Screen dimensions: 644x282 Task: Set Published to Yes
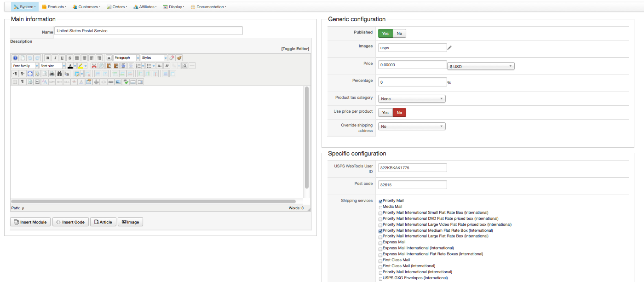[x=385, y=34]
